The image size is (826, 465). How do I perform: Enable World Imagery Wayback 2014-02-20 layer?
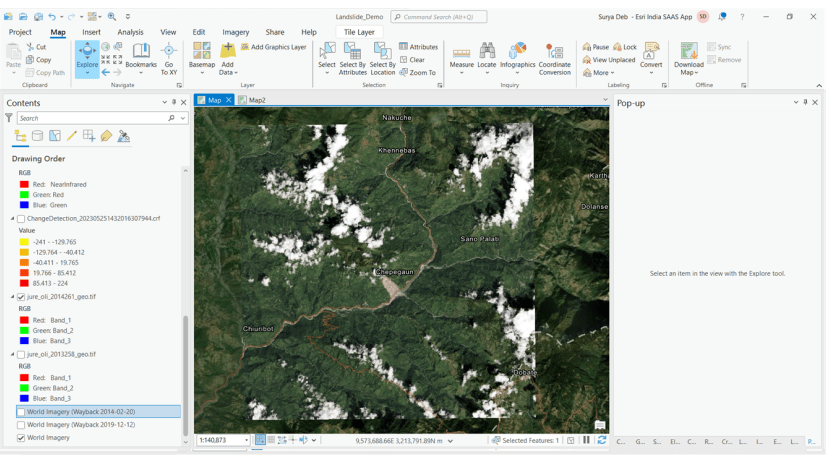click(x=21, y=412)
